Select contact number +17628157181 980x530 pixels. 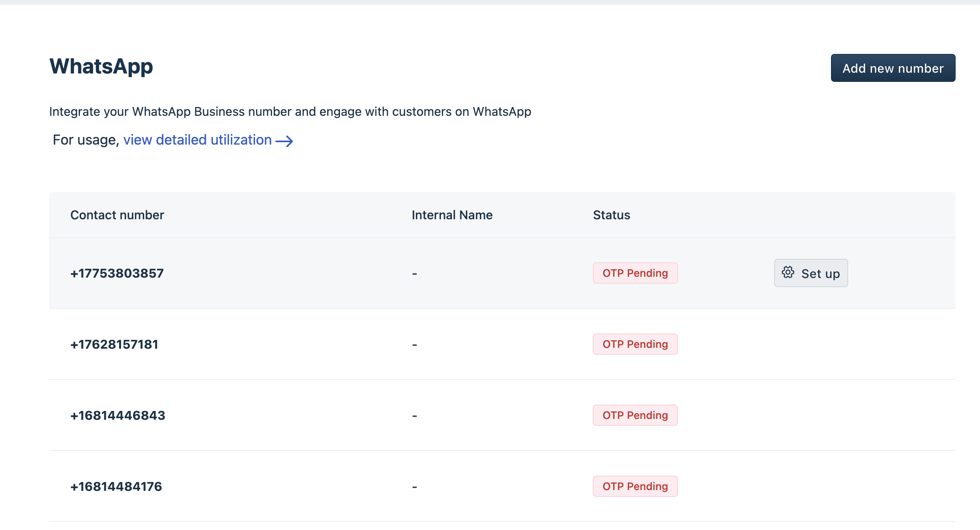click(x=114, y=344)
